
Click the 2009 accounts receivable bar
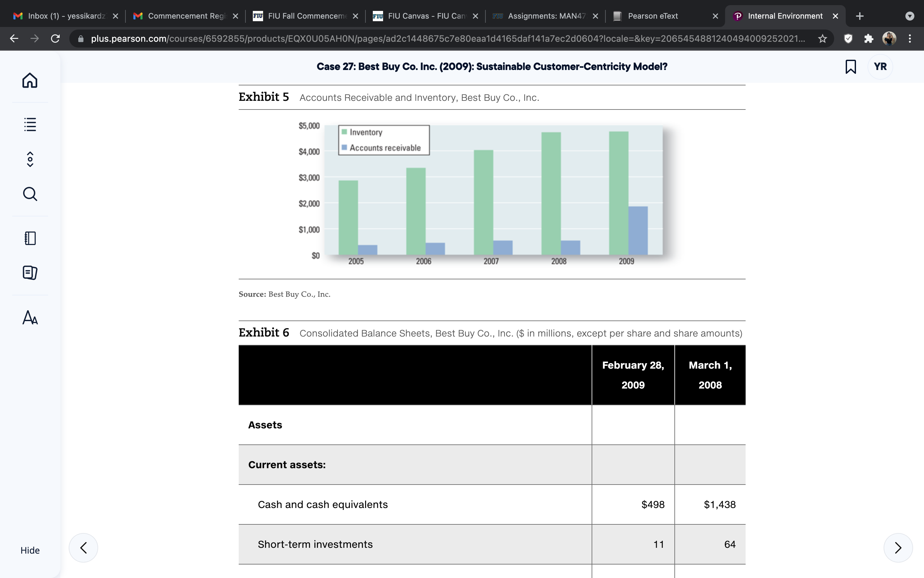click(638, 231)
